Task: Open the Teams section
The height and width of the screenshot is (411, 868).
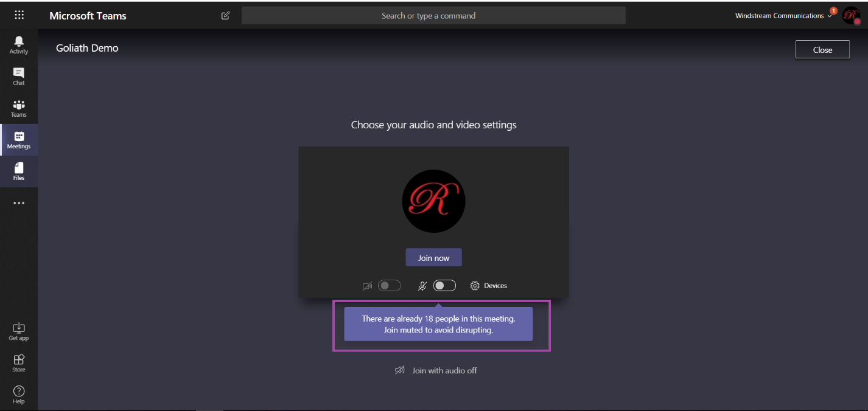Action: [x=19, y=108]
